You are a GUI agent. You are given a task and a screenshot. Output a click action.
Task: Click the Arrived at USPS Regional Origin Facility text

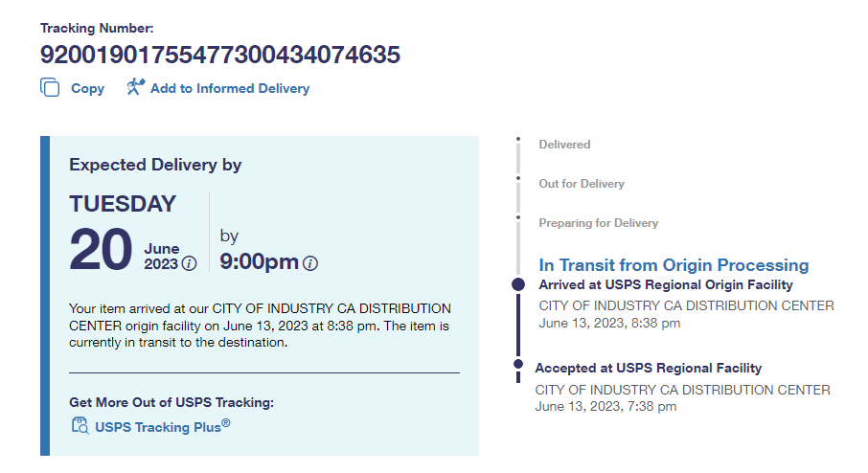pos(666,284)
